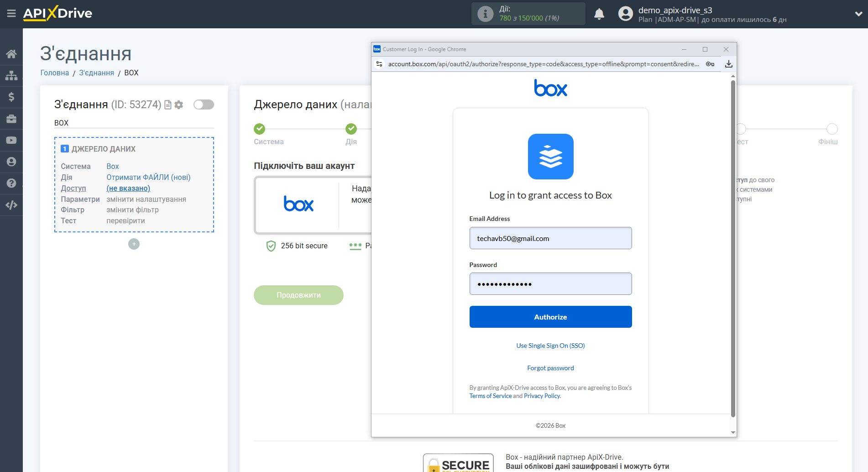Click the dollar billing icon in sidebar
Screen dimensions: 868x472
click(x=11, y=97)
